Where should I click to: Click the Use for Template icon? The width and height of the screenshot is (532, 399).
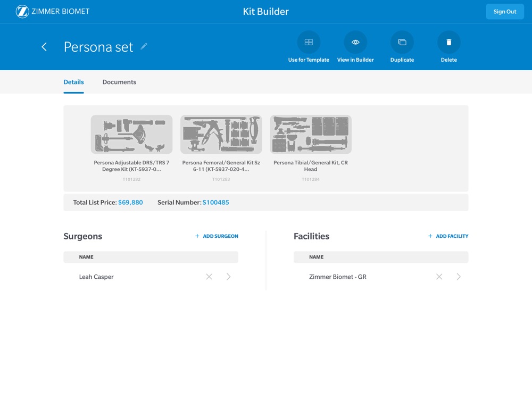coord(309,42)
